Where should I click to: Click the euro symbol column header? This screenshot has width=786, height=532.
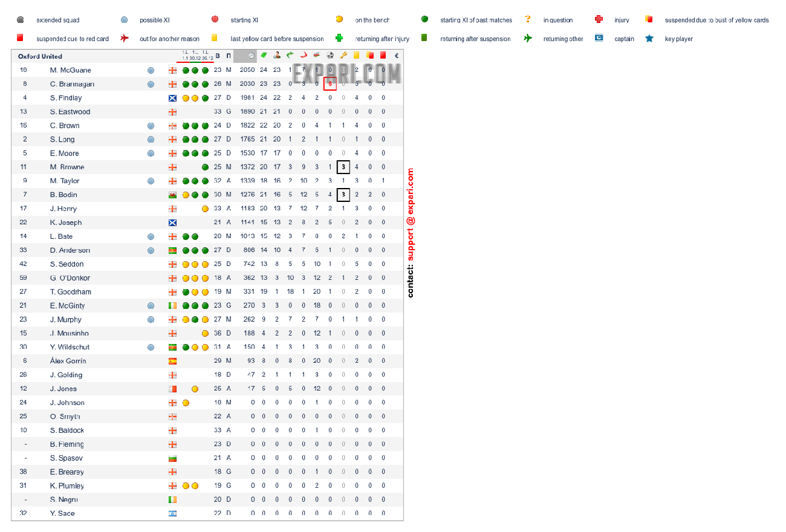(x=397, y=56)
